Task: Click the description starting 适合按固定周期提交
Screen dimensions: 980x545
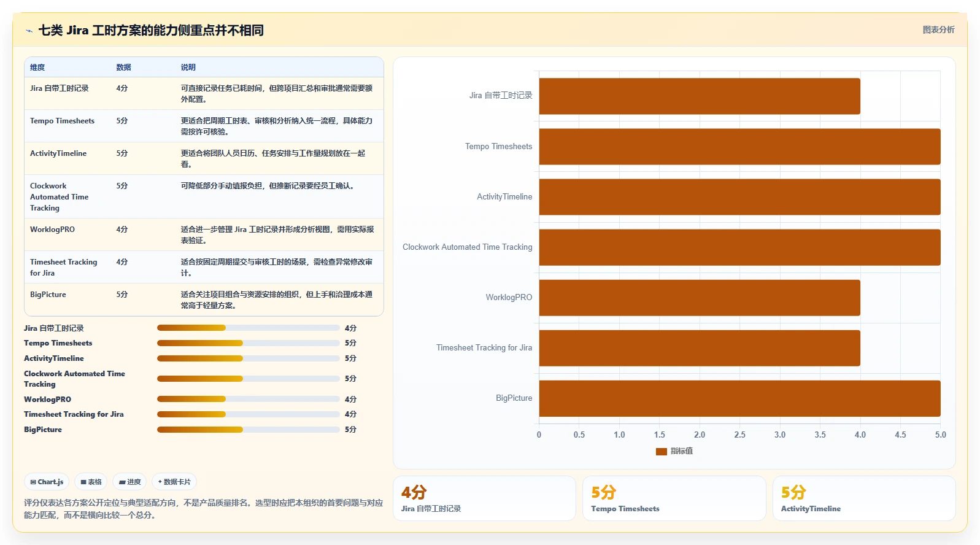Action: [277, 268]
